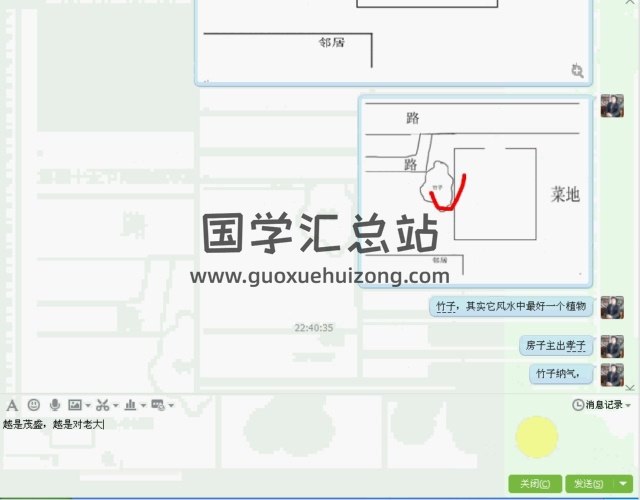This screenshot has width=640, height=500.
Task: Open 消息记录 message history
Action: (x=598, y=405)
